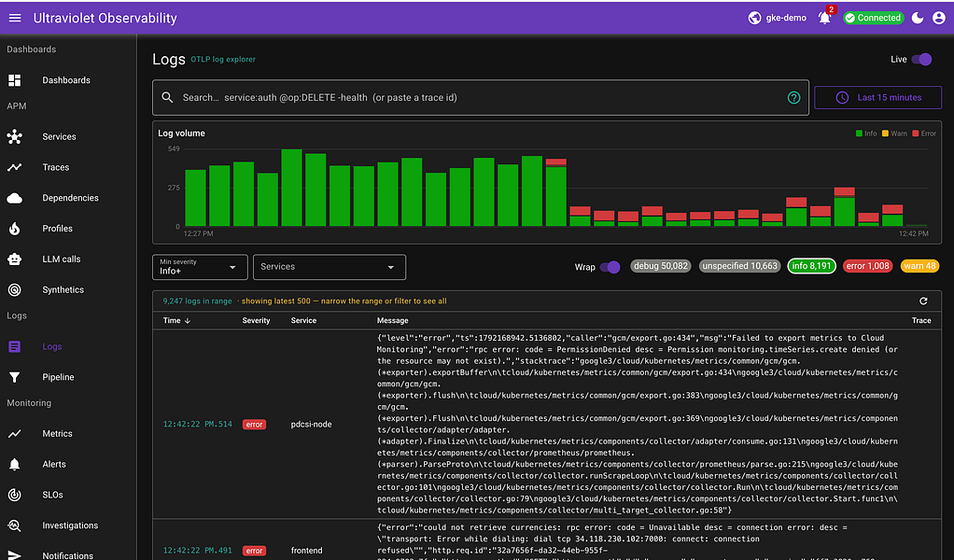Toggle the Wrap lines switch

(610, 267)
